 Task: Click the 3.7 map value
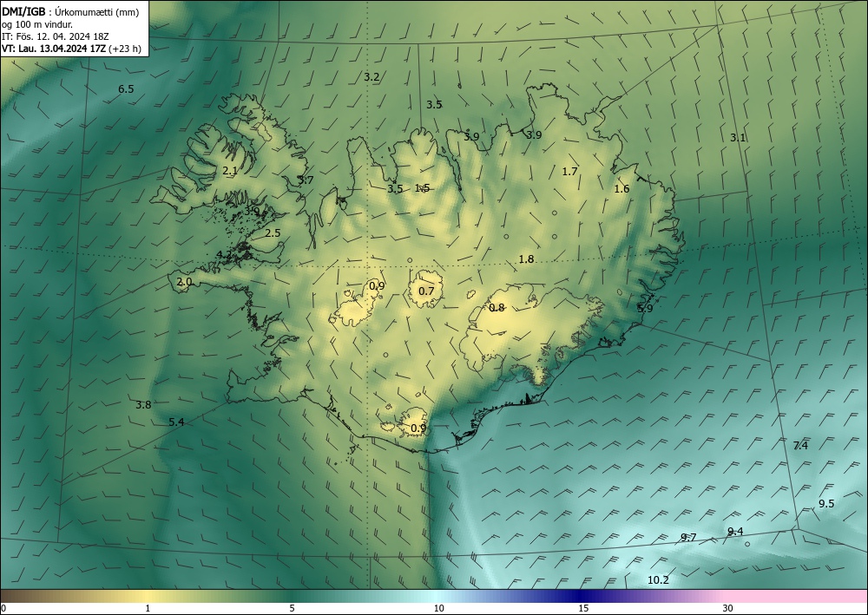(x=306, y=180)
